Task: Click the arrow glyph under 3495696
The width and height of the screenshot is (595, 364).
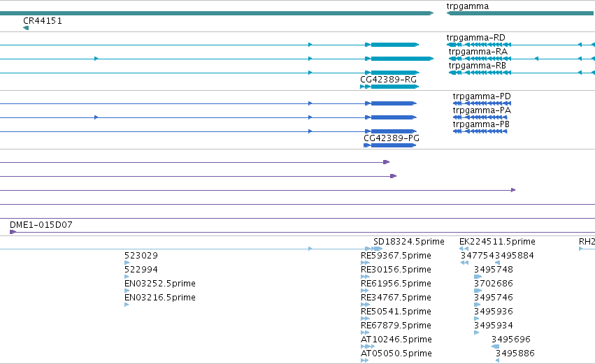Action: [495, 347]
